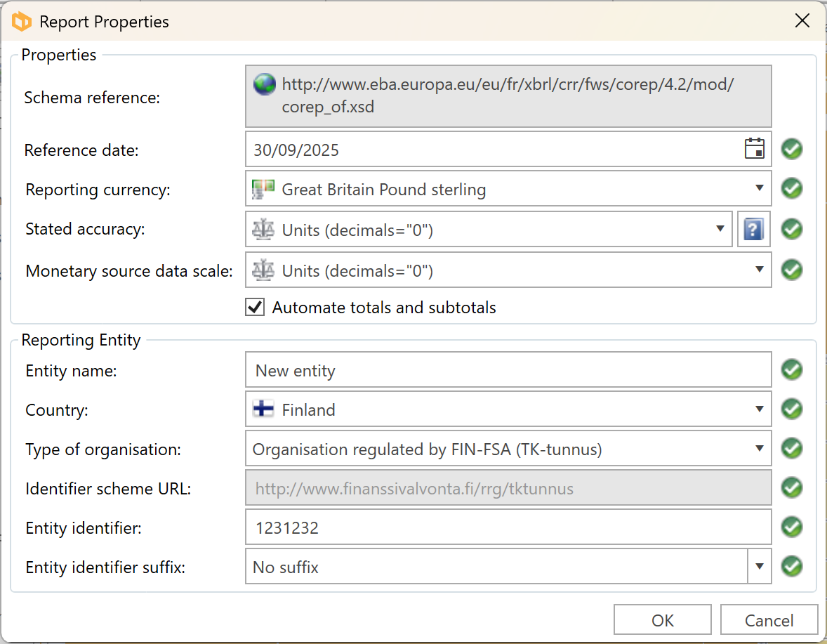Click the green checkmark next to Reference date

click(x=792, y=149)
